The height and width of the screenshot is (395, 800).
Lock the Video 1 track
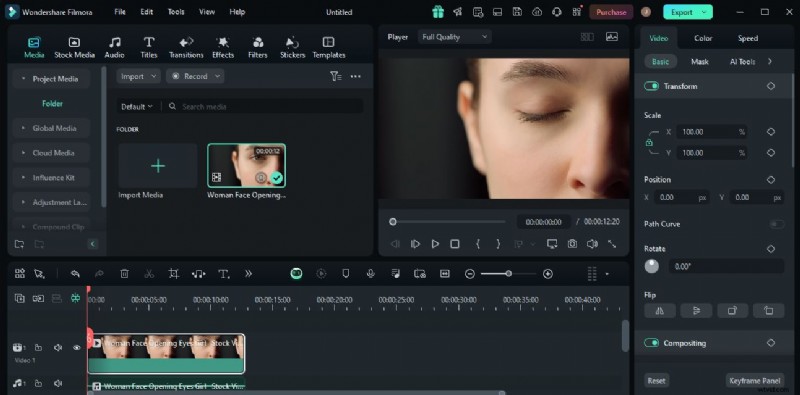tap(38, 348)
